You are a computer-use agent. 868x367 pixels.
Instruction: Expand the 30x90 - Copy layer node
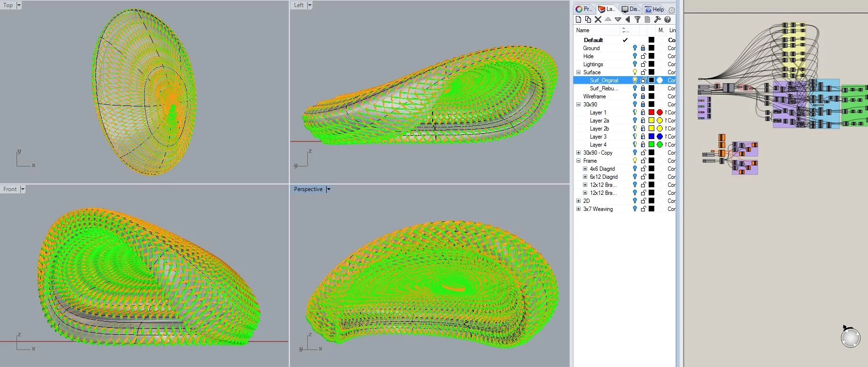[x=578, y=153]
